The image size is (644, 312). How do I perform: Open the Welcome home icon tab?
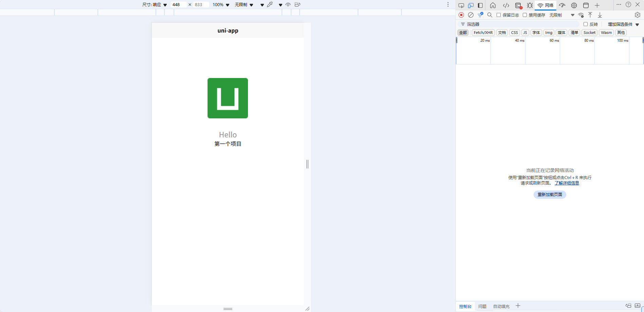pos(493,5)
